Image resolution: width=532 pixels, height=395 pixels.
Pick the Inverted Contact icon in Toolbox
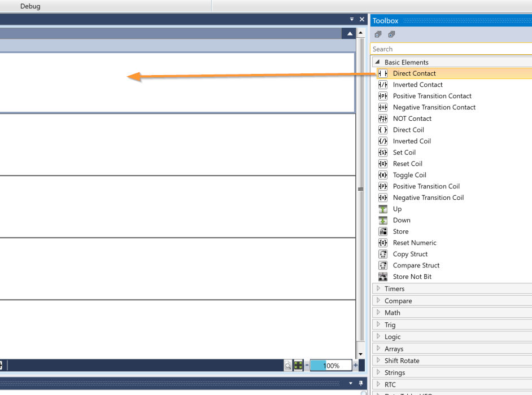383,85
